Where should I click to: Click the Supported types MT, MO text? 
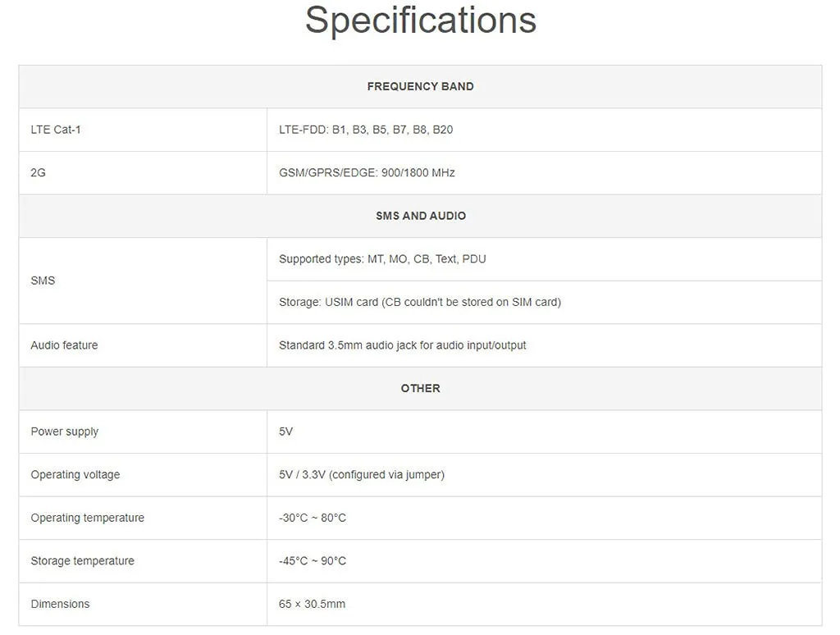[382, 259]
